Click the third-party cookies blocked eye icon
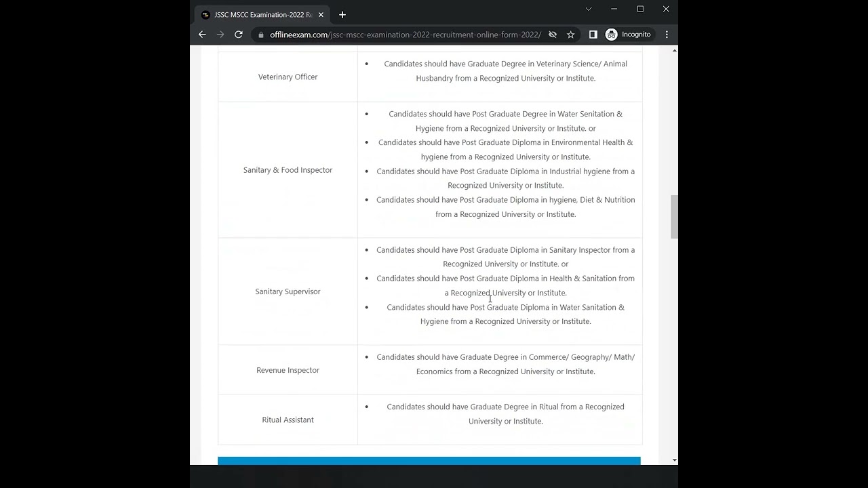The width and height of the screenshot is (868, 488). pyautogui.click(x=553, y=35)
